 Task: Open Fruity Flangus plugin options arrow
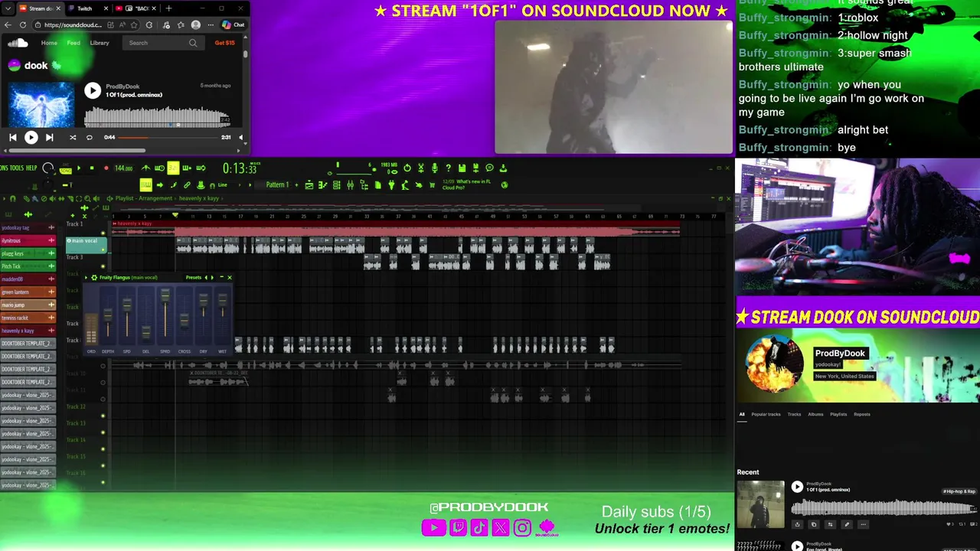(87, 277)
